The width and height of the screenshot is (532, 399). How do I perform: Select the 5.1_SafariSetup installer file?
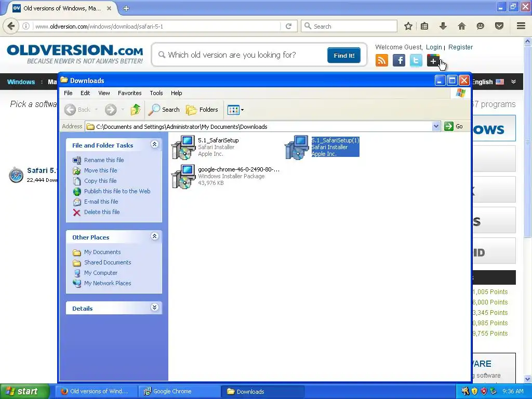click(x=205, y=147)
